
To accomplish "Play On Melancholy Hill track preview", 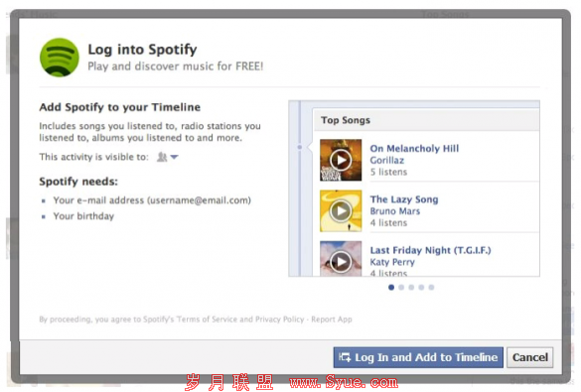I will click(x=341, y=161).
